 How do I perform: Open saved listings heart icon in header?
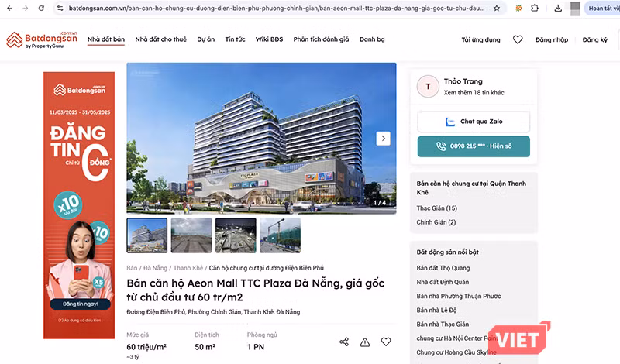[518, 39]
